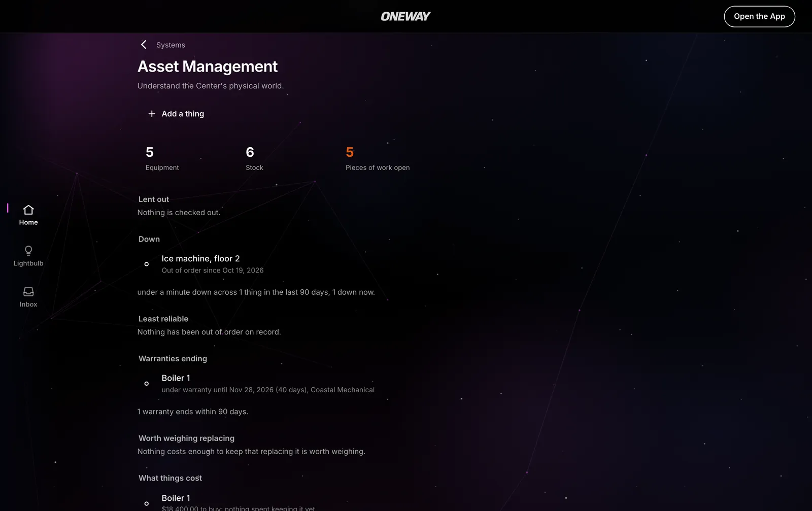
Task: Click Nothing is checked out text
Action: pyautogui.click(x=179, y=213)
